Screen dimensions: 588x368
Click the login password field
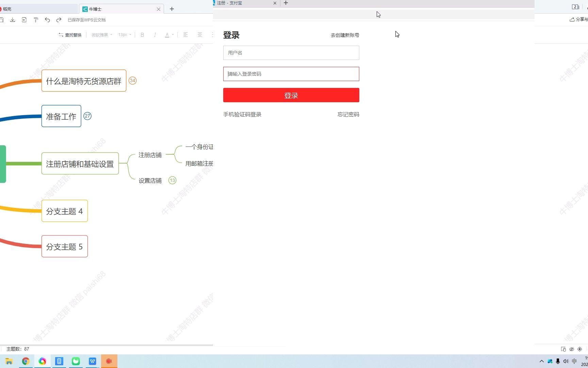point(291,74)
